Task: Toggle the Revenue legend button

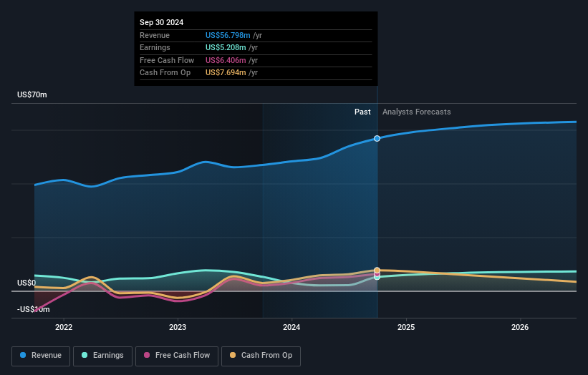Action: (41, 356)
